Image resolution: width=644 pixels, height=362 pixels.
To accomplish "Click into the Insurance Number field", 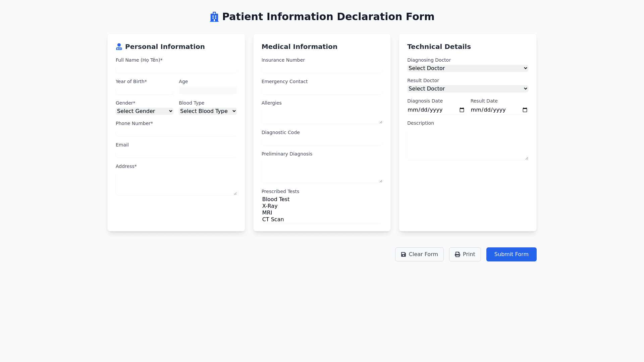I will [322, 69].
